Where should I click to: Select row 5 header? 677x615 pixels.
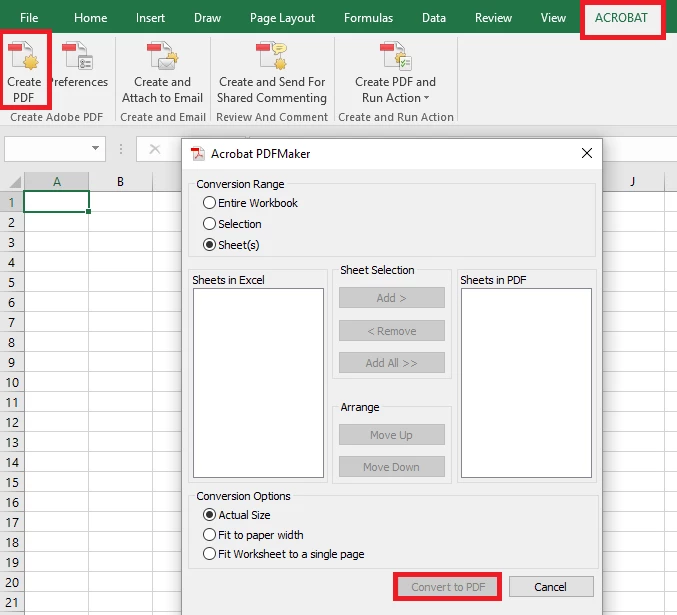pos(12,282)
